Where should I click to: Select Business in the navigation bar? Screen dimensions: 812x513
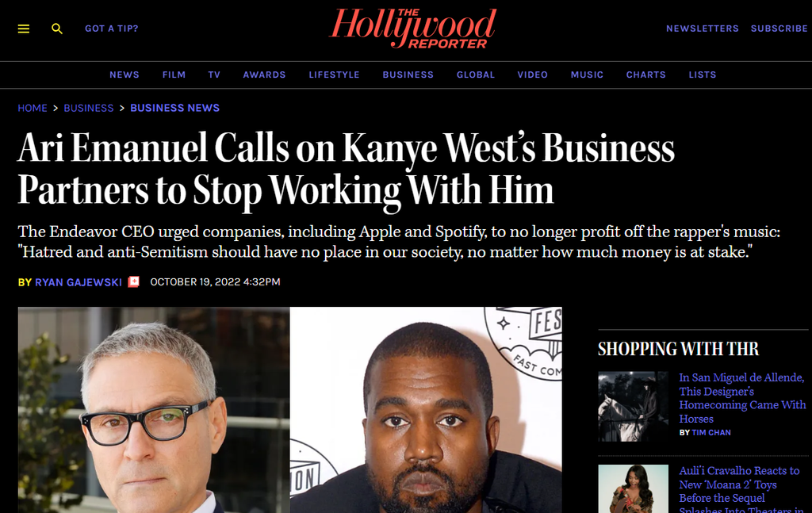pos(408,75)
